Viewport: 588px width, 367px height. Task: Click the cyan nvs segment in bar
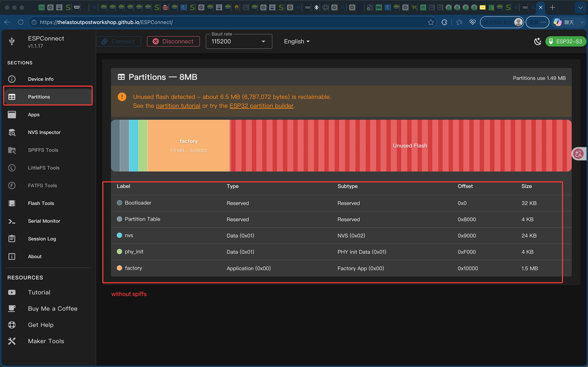(134, 146)
